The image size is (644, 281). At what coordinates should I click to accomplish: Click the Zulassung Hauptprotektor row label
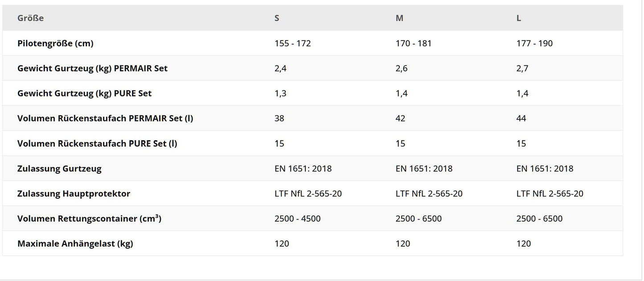(x=74, y=193)
